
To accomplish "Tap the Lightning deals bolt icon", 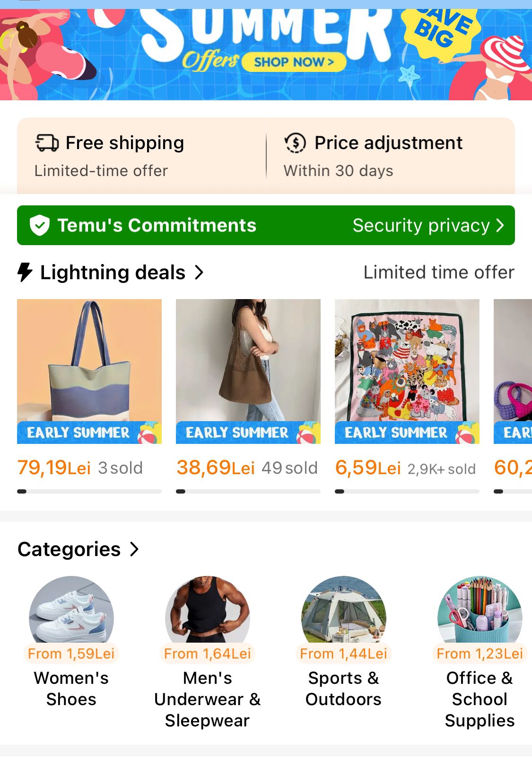I will pos(25,273).
